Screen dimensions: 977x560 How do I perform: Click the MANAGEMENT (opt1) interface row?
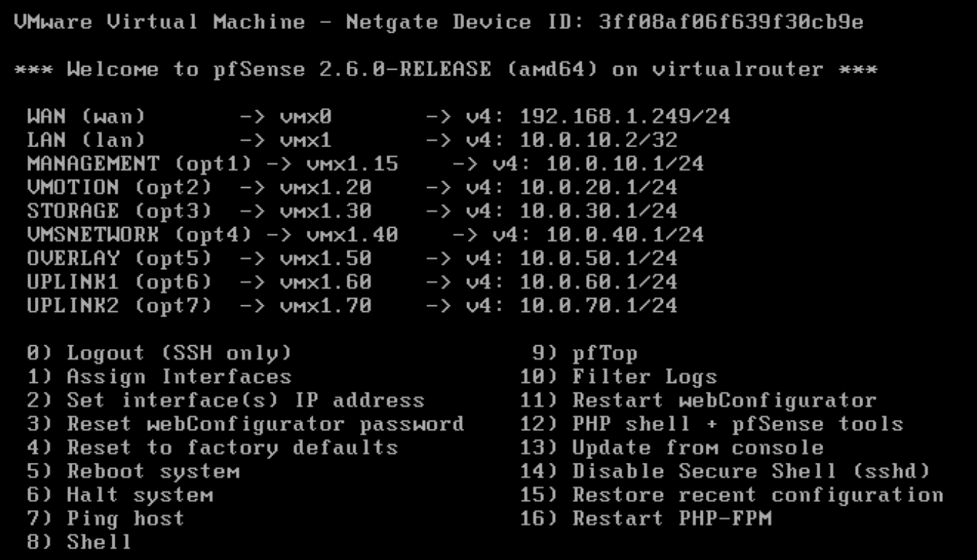point(365,164)
